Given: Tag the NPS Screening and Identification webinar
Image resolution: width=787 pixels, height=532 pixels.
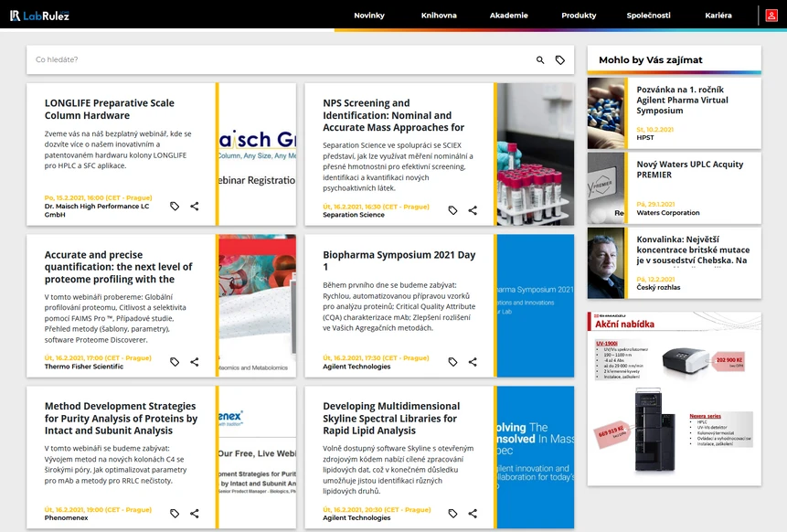Looking at the screenshot, I should coord(452,210).
